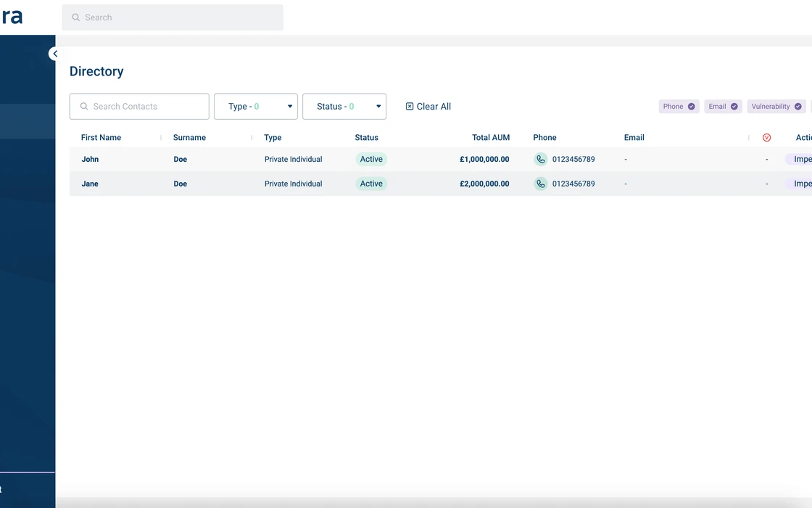812x508 pixels.
Task: Focus the top Search field
Action: [x=173, y=17]
